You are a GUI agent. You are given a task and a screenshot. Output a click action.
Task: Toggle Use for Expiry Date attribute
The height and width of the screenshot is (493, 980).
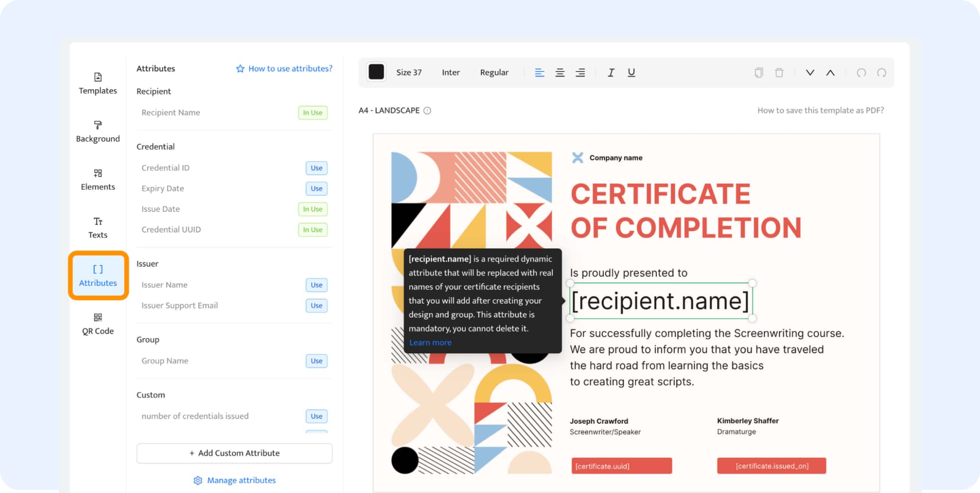click(x=316, y=188)
